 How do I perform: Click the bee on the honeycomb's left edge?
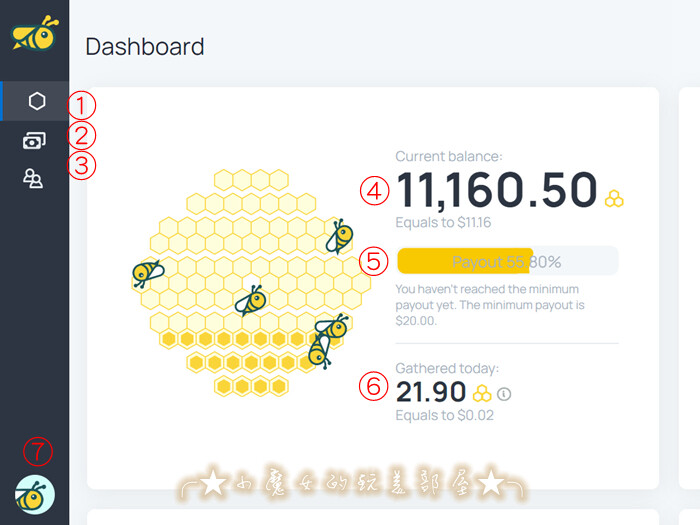tap(148, 273)
